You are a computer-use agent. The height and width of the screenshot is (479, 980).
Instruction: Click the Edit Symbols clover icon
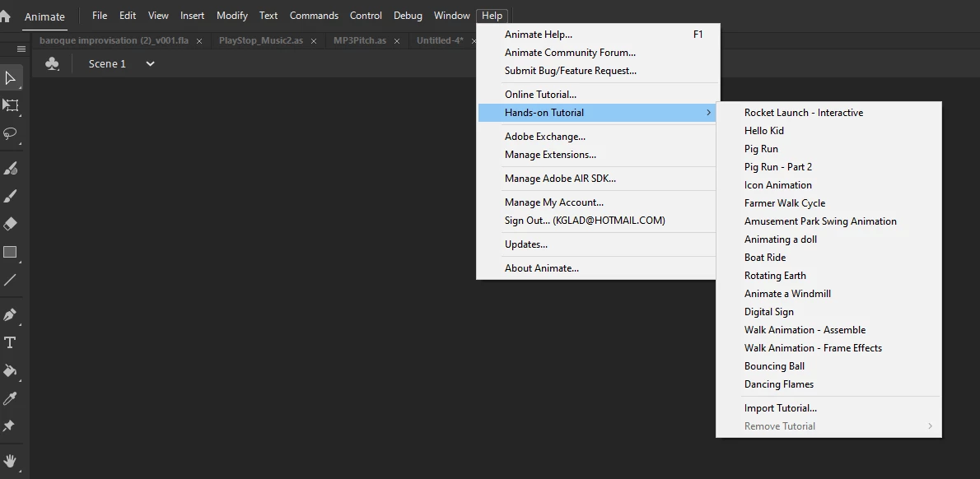[x=53, y=63]
